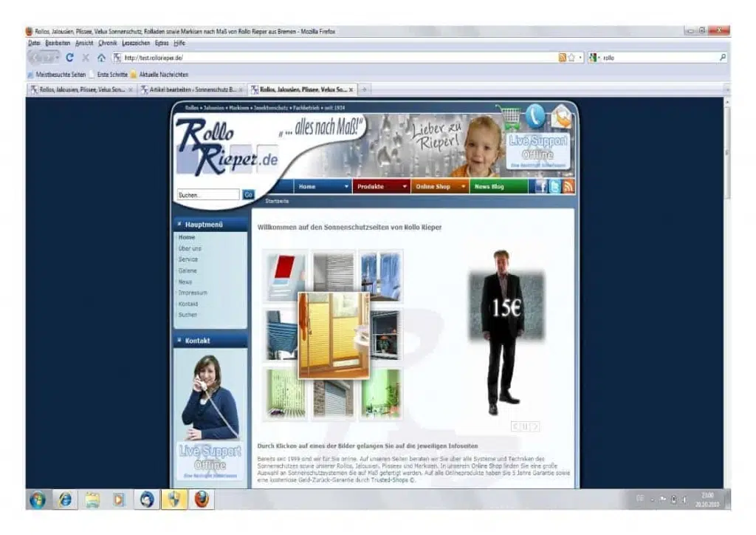Open Windows Explorer folder icon in the taskbar
Viewport: 756px width, 535px height.
pos(92,500)
